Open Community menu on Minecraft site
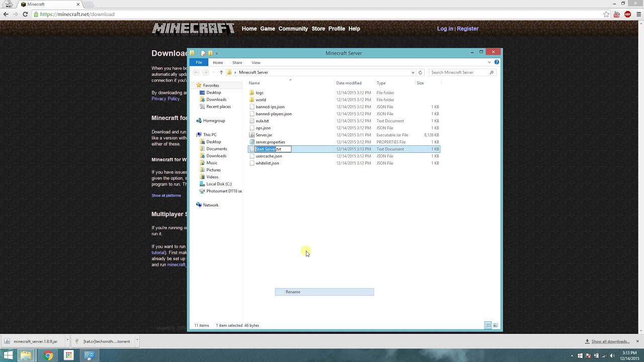 click(293, 29)
